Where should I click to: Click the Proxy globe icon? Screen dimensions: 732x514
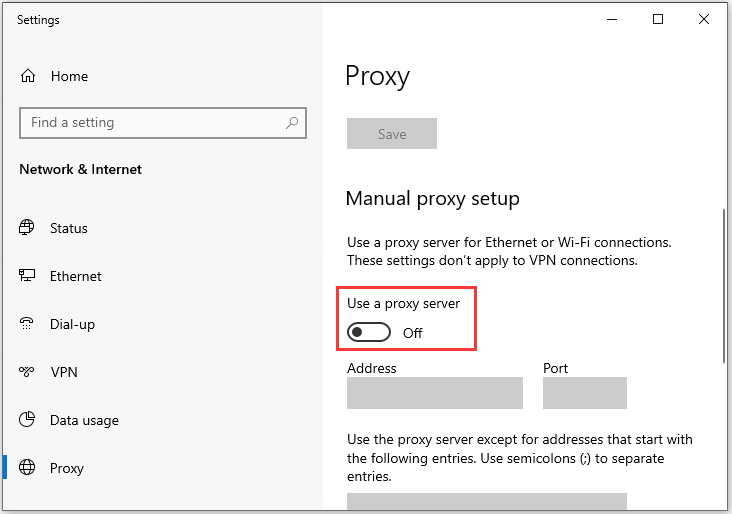pos(27,467)
